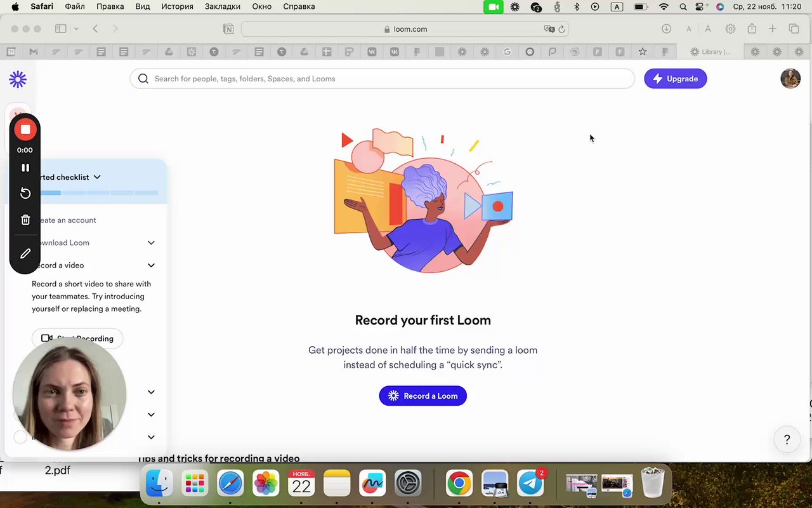This screenshot has width=812, height=508.
Task: Open the Правка menu
Action: (x=110, y=6)
